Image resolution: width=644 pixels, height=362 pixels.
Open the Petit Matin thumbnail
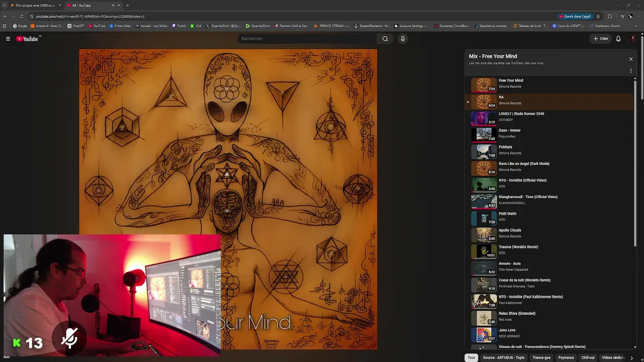(x=484, y=218)
